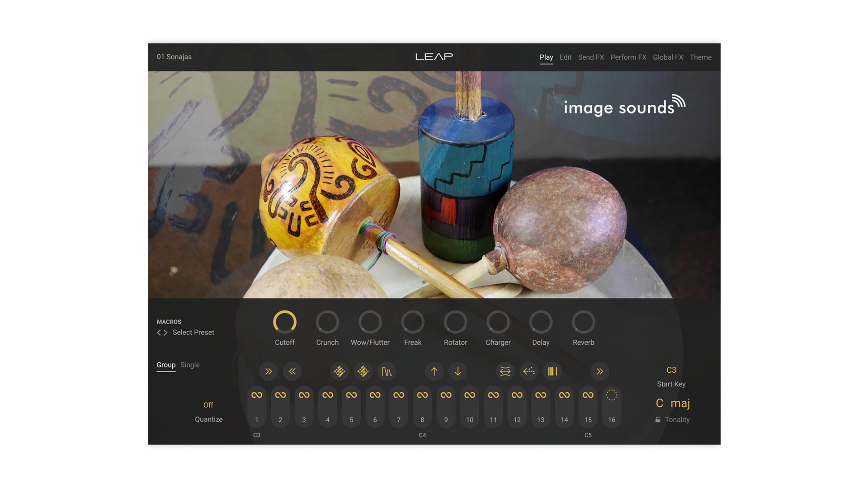868x488 pixels.
Task: Click the down arrow transpose icon
Action: 458,371
